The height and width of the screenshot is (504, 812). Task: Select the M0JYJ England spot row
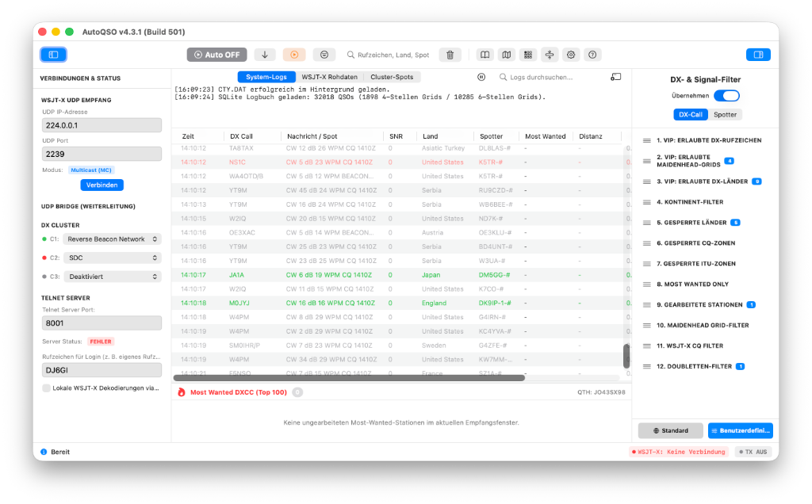point(400,303)
